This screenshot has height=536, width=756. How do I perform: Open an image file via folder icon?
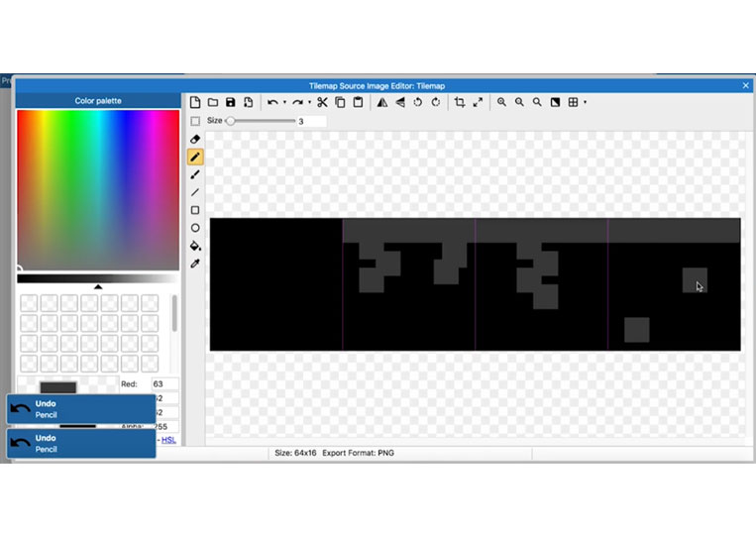[213, 102]
